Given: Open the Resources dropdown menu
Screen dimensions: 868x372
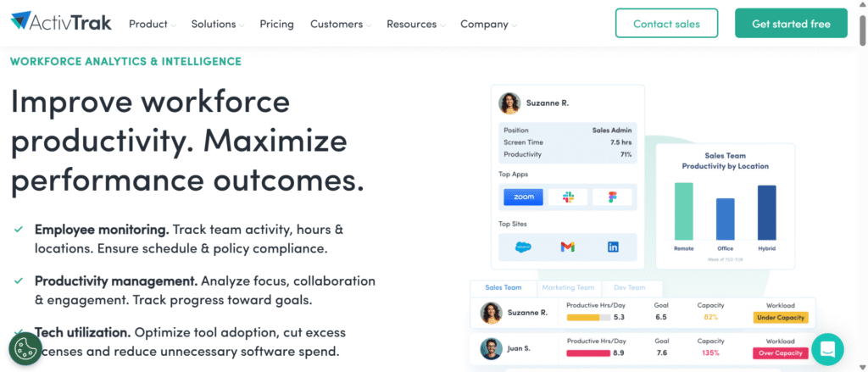Looking at the screenshot, I should tap(415, 24).
